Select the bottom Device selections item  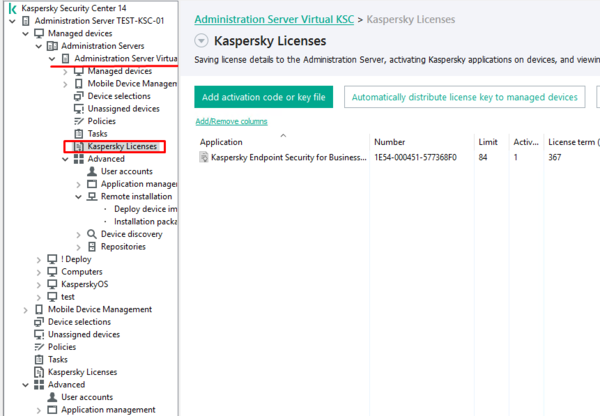tap(79, 322)
